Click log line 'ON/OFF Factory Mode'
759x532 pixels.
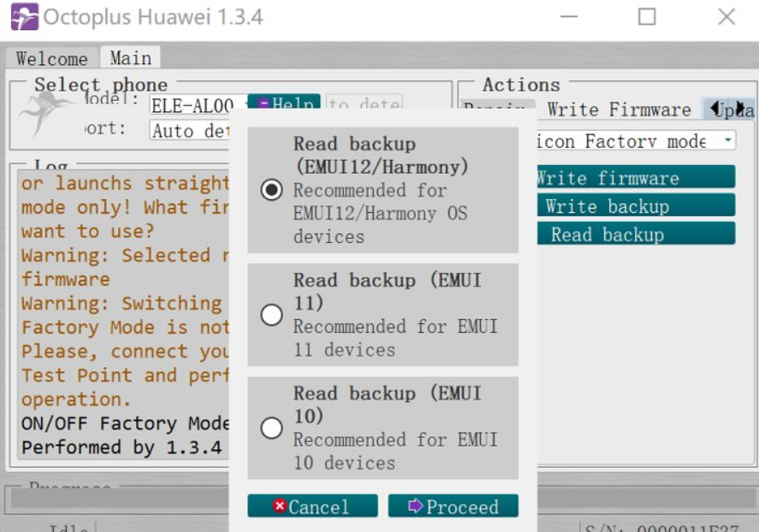[125, 423]
